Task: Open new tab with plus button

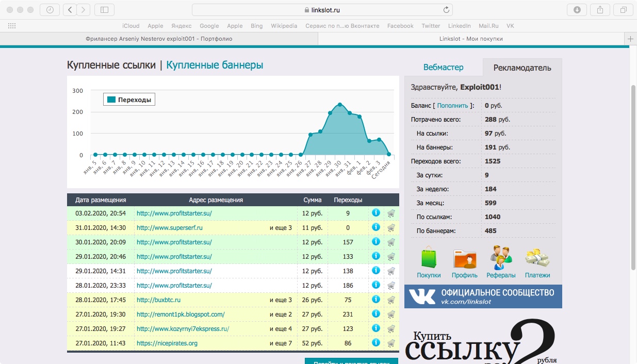Action: (630, 39)
